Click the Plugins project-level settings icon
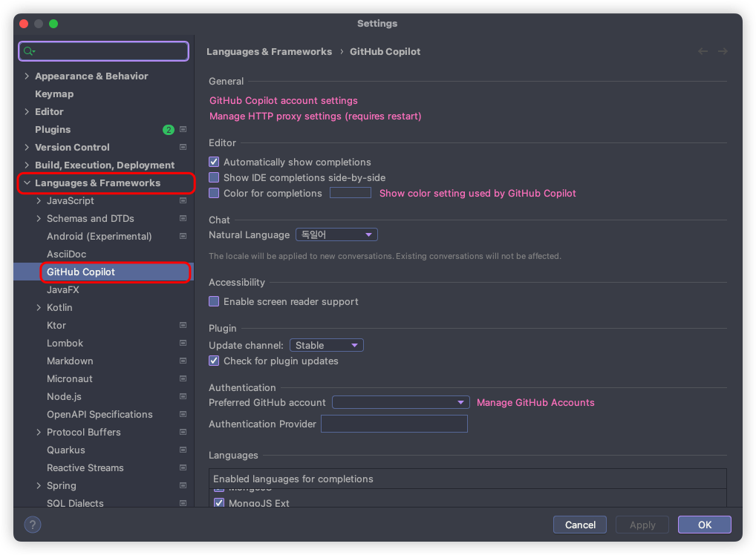756x555 pixels. (183, 129)
